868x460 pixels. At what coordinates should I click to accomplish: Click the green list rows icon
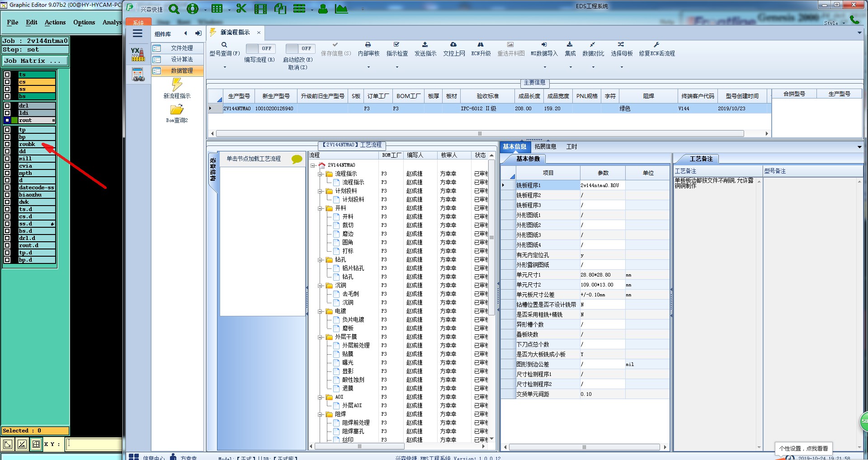click(x=299, y=9)
